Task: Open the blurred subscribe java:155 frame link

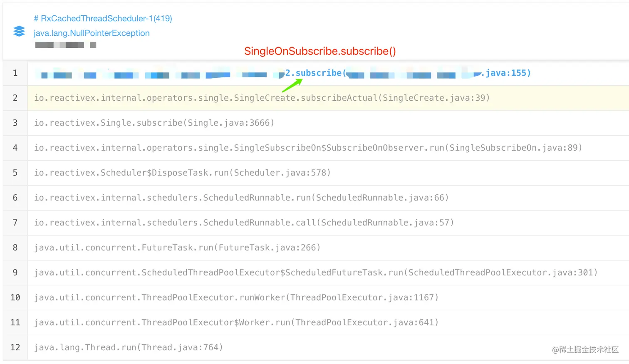Action: pyautogui.click(x=283, y=73)
